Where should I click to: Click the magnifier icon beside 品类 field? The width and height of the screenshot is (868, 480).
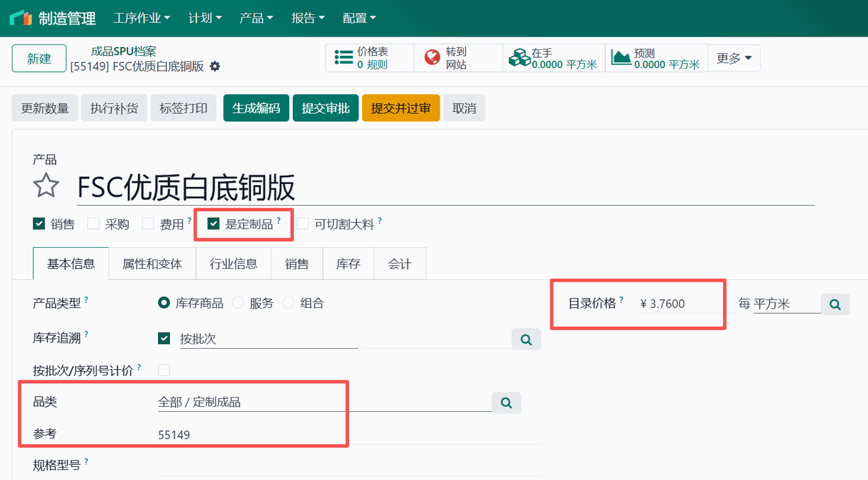point(507,403)
